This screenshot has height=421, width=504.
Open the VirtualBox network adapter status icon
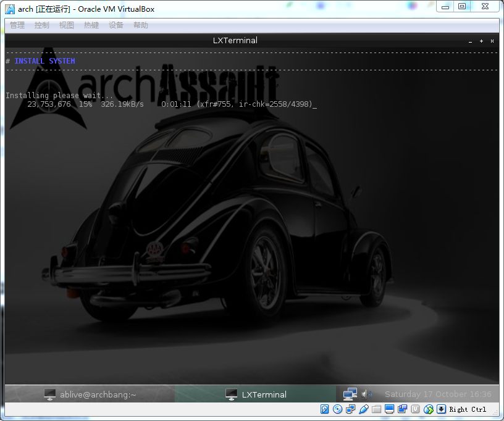tap(350, 409)
